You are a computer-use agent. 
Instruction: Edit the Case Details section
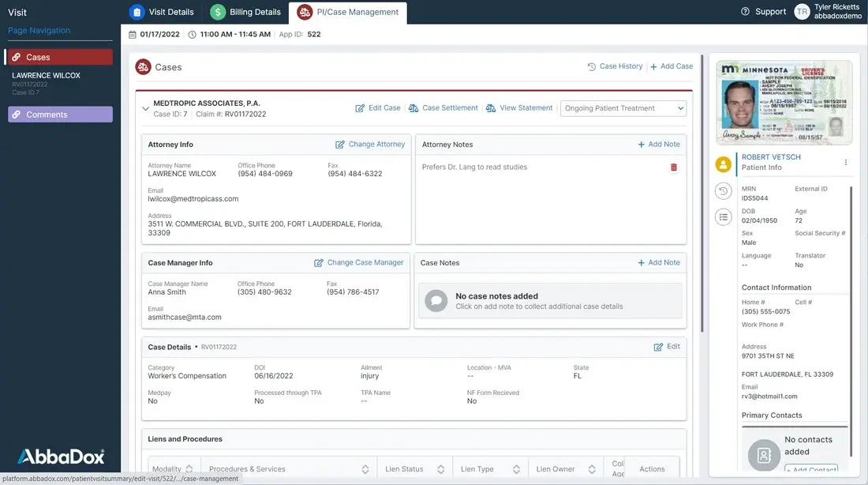(x=667, y=347)
